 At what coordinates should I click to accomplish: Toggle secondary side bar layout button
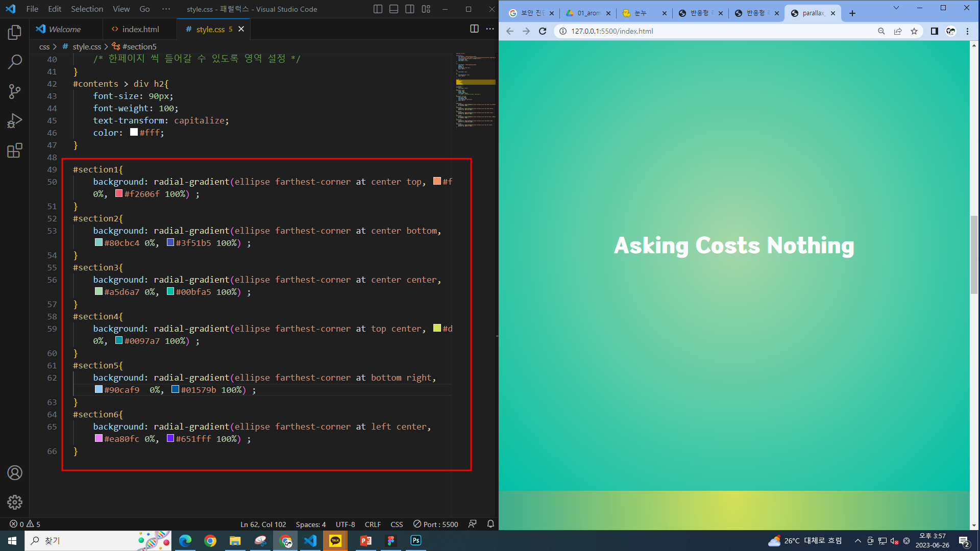pos(409,9)
